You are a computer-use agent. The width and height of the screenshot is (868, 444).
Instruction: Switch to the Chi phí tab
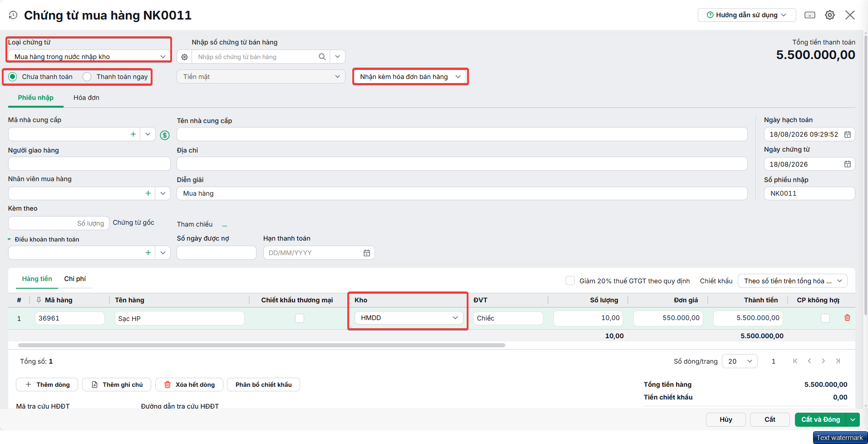75,279
